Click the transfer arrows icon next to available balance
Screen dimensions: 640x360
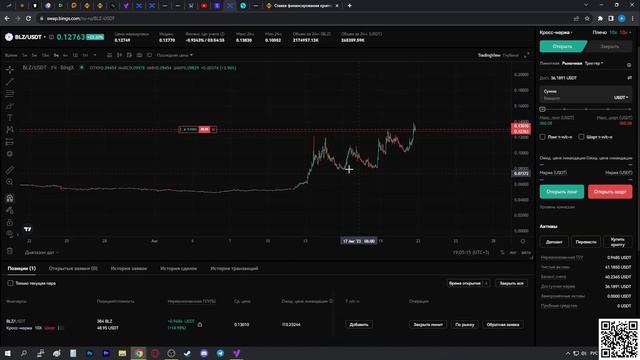pyautogui.click(x=629, y=78)
